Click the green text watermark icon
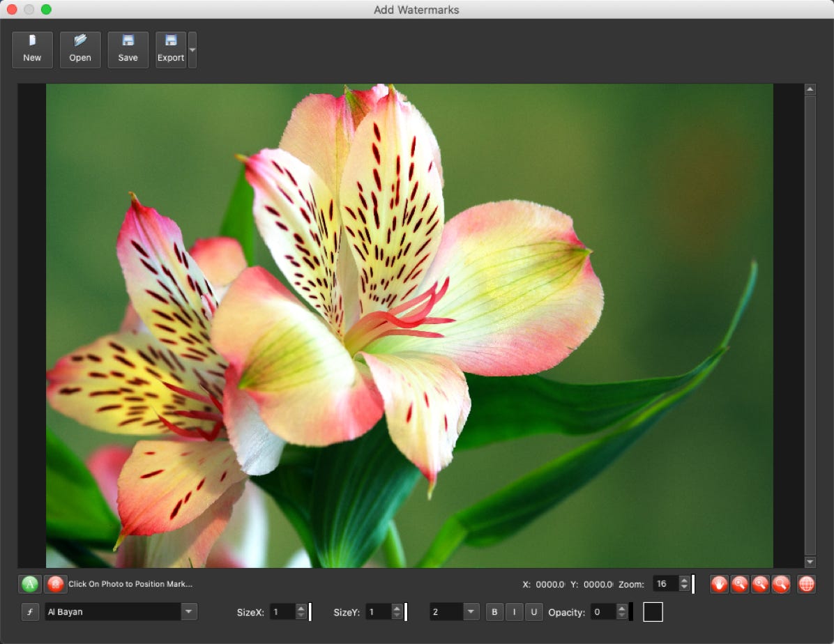Image resolution: width=834 pixels, height=644 pixels. click(x=30, y=584)
